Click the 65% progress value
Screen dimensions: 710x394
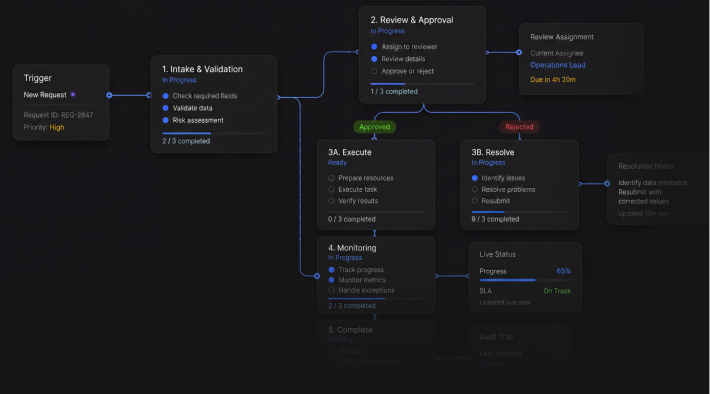(563, 271)
